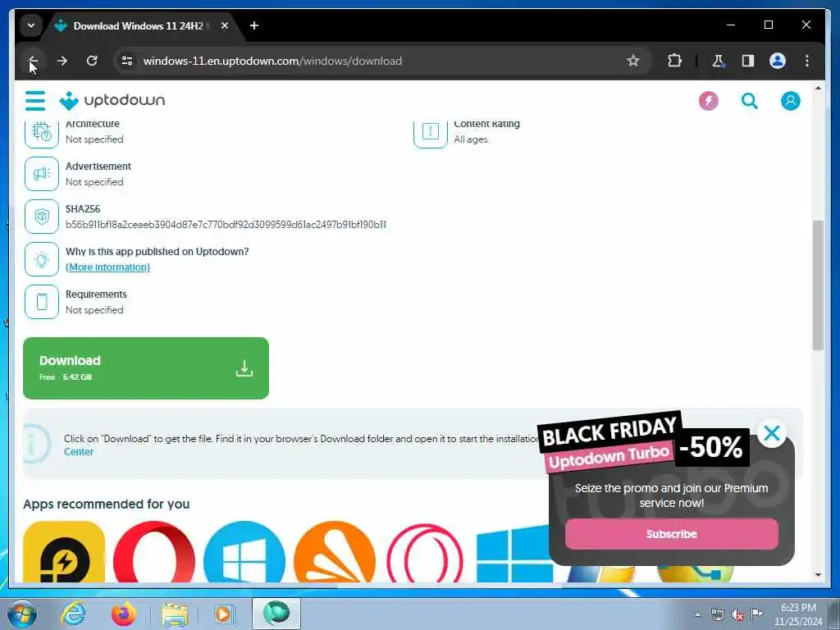Click the Architecture chip icon
Viewport: 840px width, 630px height.
click(x=42, y=132)
